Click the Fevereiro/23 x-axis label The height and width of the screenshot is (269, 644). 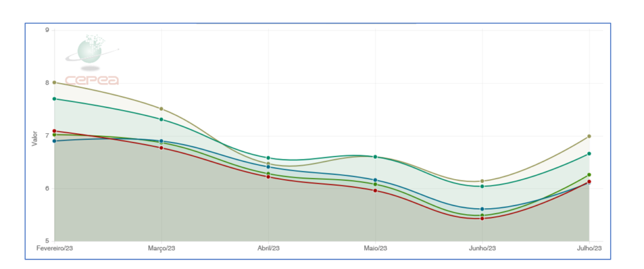pos(55,249)
